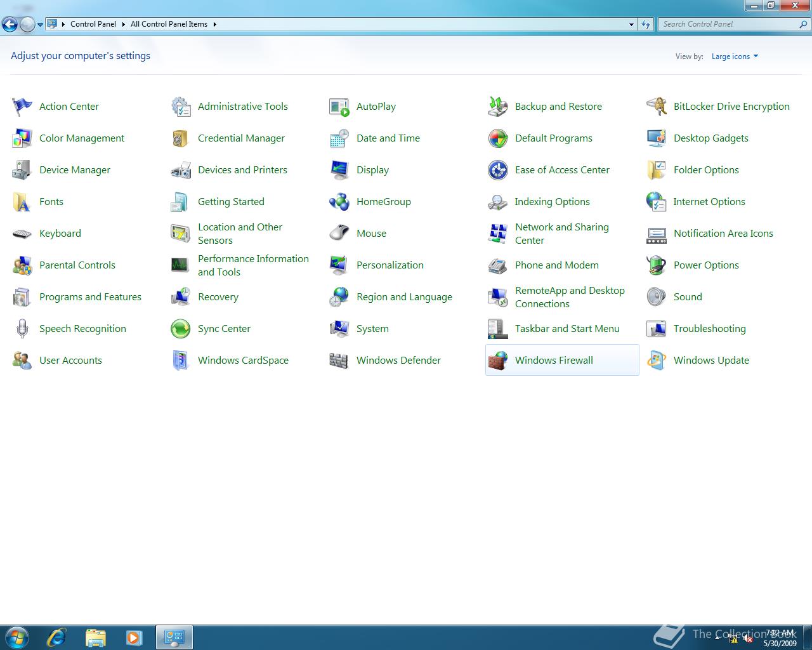This screenshot has width=812, height=650.
Task: Open the Windows Update icon
Action: pyautogui.click(x=657, y=361)
